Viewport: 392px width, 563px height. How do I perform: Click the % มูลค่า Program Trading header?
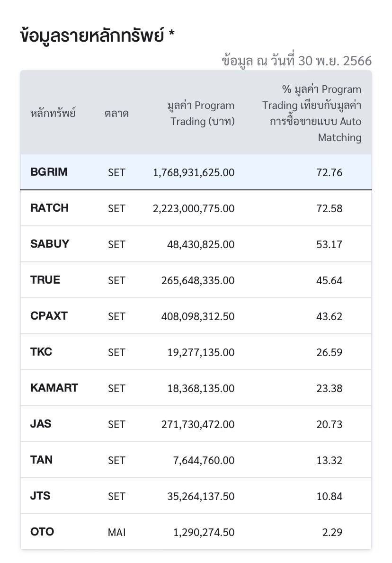point(312,113)
